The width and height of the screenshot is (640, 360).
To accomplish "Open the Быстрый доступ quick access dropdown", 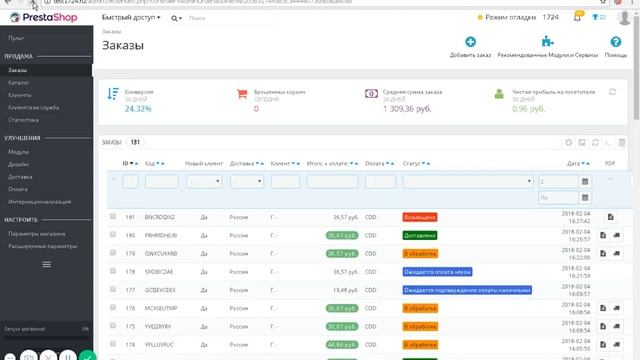I will click(x=131, y=18).
